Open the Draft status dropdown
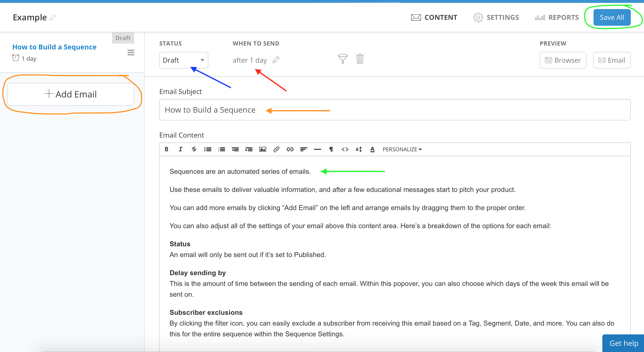 click(184, 60)
